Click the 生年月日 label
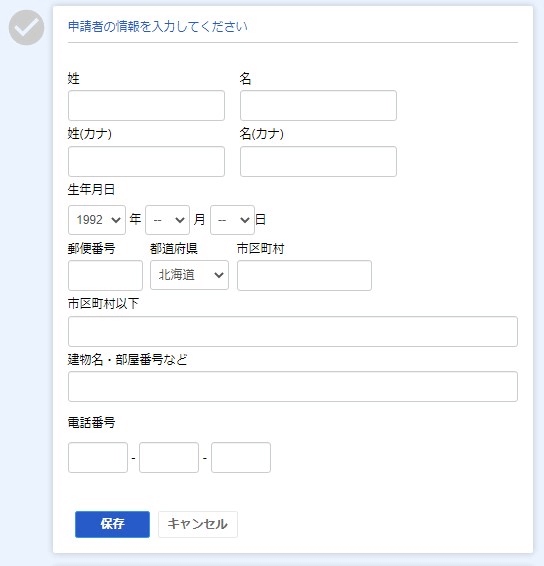The width and height of the screenshot is (544, 566). (x=91, y=190)
